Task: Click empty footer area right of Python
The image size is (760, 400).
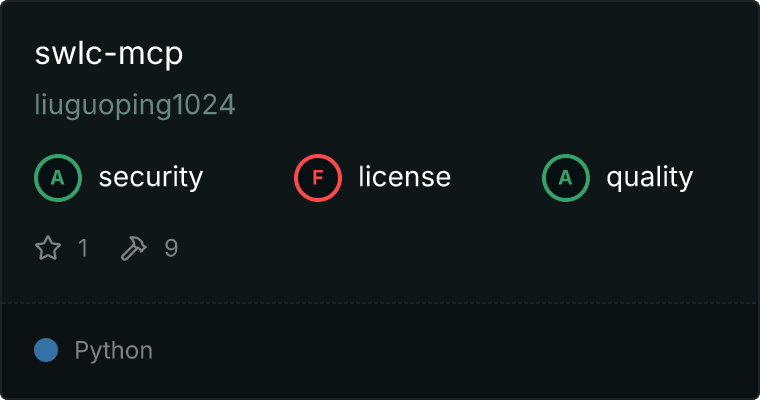Action: pos(456,351)
